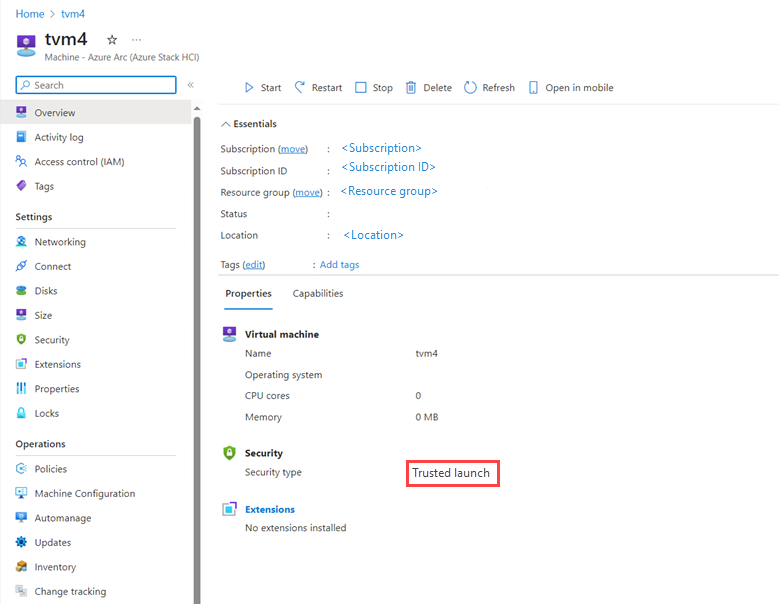This screenshot has width=779, height=604.
Task: Open the Disks page
Action: (46, 291)
